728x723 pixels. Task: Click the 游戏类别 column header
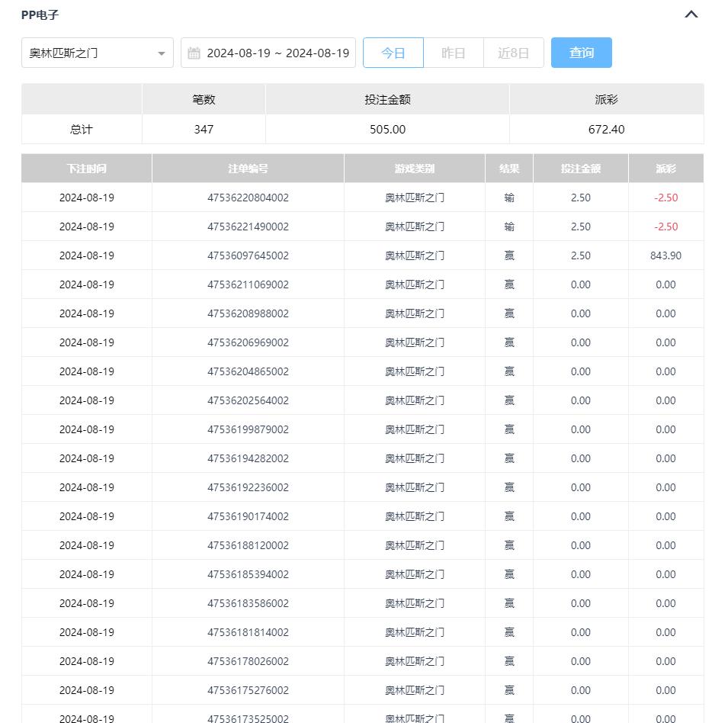pos(414,169)
